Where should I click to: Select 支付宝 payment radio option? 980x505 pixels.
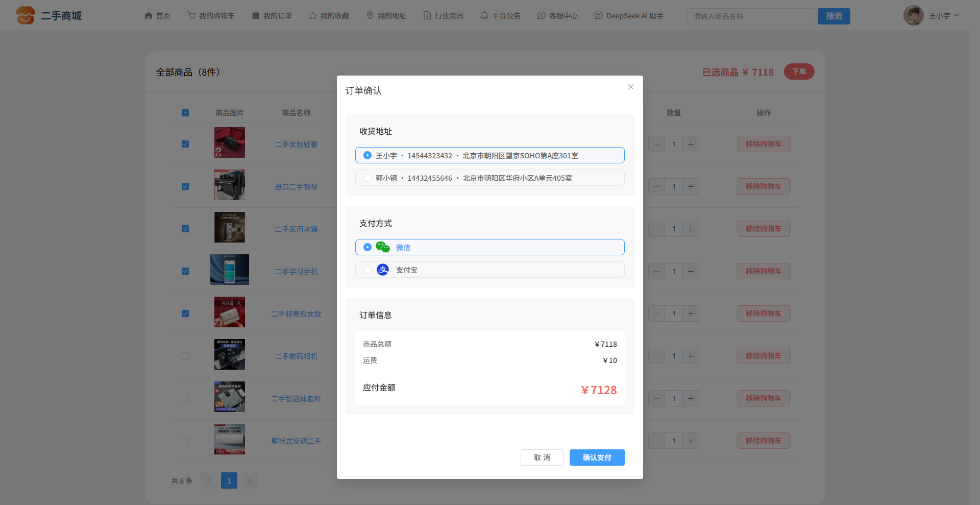click(x=367, y=270)
